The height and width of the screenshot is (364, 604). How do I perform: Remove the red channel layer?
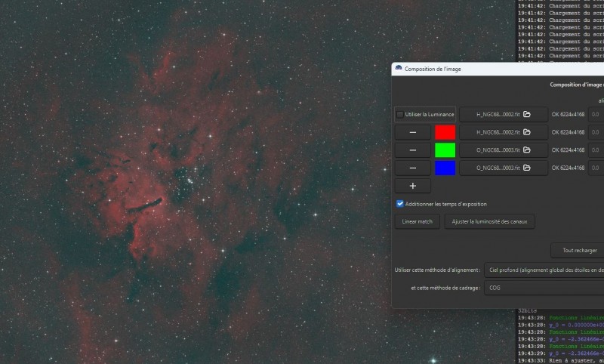[x=412, y=132]
